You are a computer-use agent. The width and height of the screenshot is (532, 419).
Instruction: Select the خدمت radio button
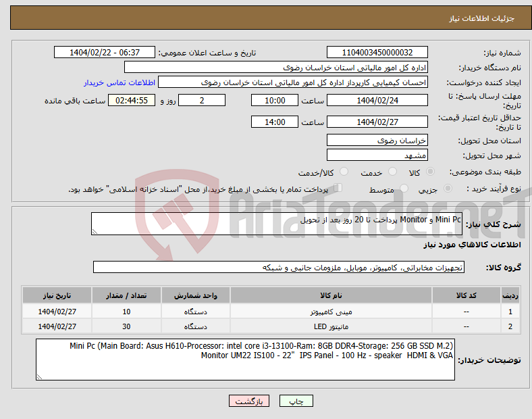click(x=392, y=172)
